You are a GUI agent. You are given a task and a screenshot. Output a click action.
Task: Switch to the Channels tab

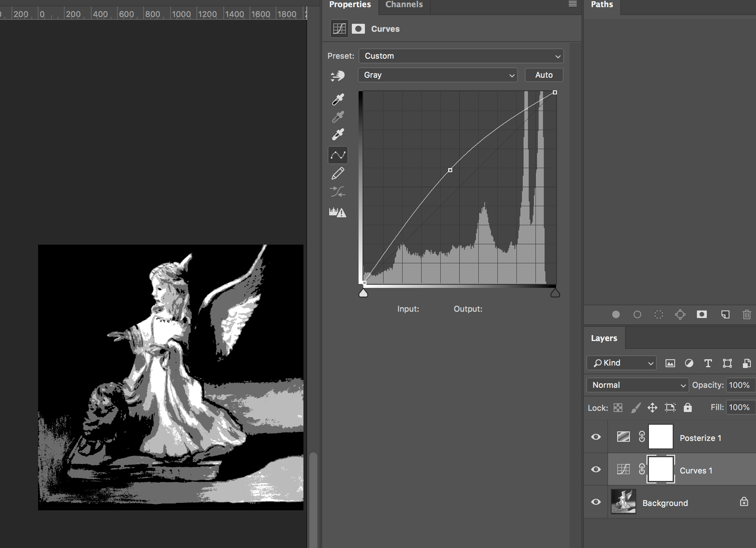(404, 5)
